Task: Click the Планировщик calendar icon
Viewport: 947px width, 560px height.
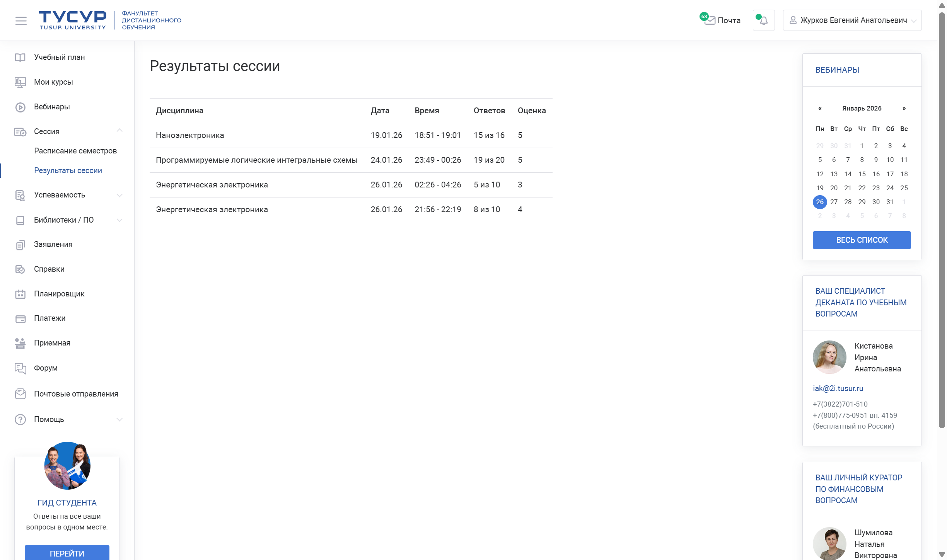Action: pyautogui.click(x=20, y=294)
